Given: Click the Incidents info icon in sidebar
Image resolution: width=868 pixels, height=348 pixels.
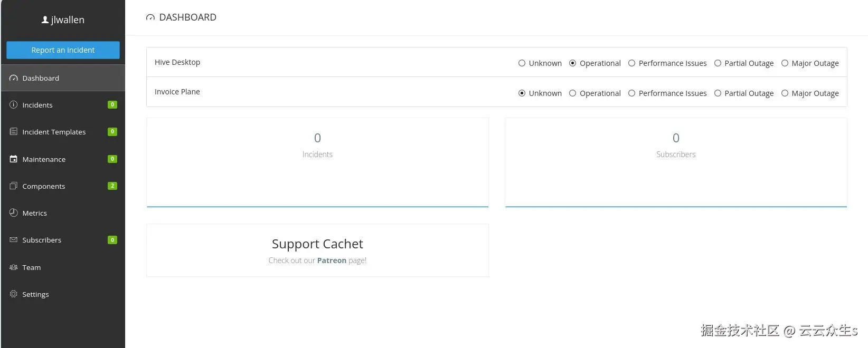Looking at the screenshot, I should tap(14, 105).
